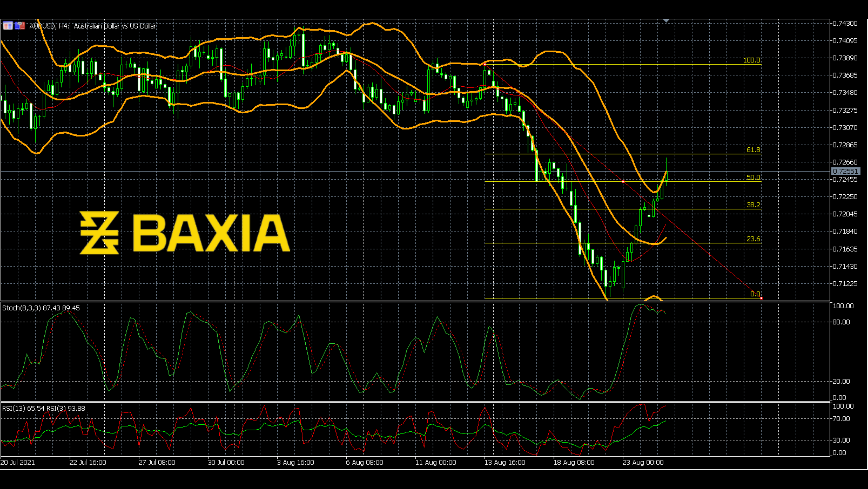Click the 22 Jul 16:00 time label
Screen dimensions: 868x489
pos(88,462)
